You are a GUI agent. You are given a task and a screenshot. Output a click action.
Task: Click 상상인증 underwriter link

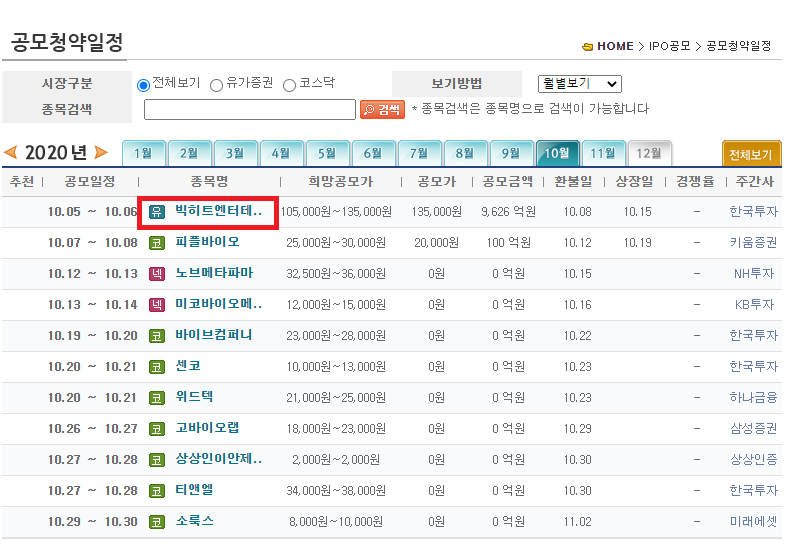click(753, 459)
